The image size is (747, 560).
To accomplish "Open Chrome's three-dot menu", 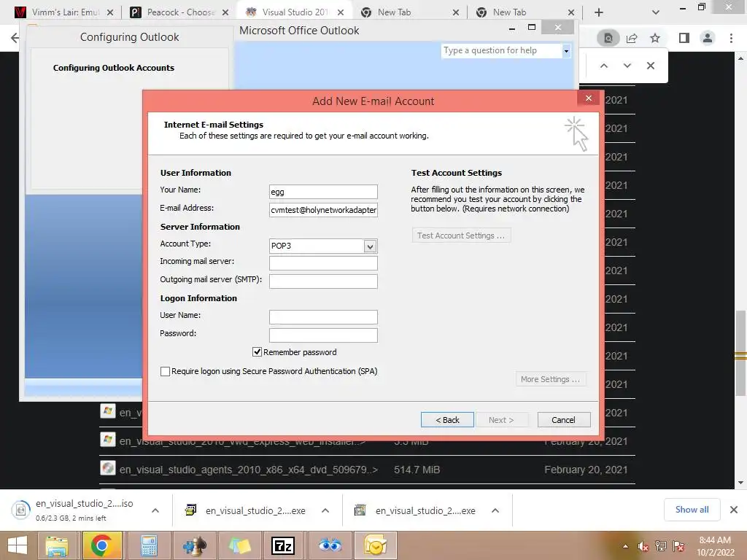I will pos(731,38).
